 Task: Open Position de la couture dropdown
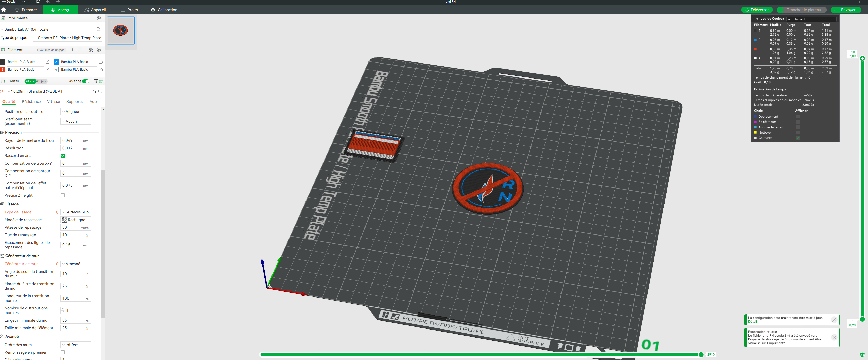click(x=75, y=112)
